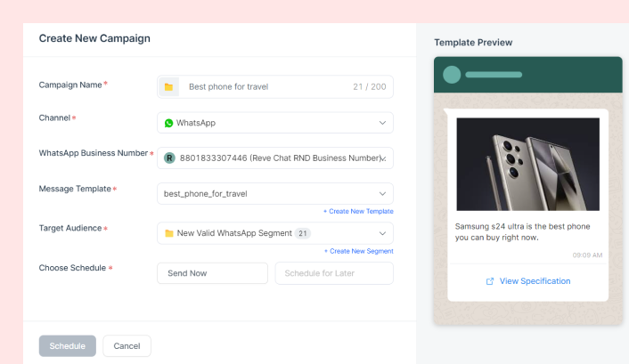
Task: Select the Send Now schedule option
Action: (x=212, y=273)
